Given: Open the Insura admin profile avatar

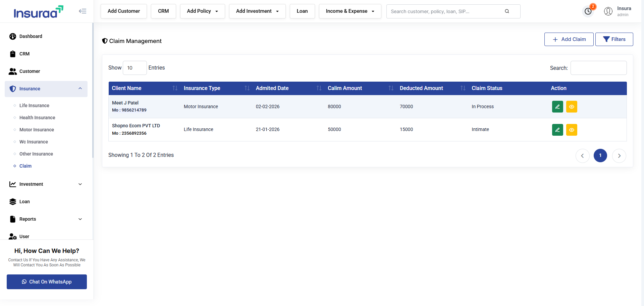Looking at the screenshot, I should click(x=608, y=11).
